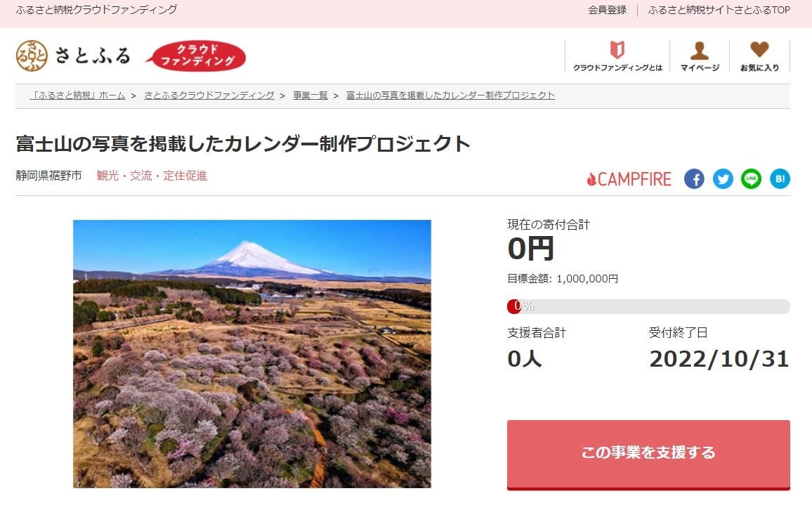The image size is (812, 517).
Task: Open 会員登録 in top bar
Action: (x=607, y=10)
